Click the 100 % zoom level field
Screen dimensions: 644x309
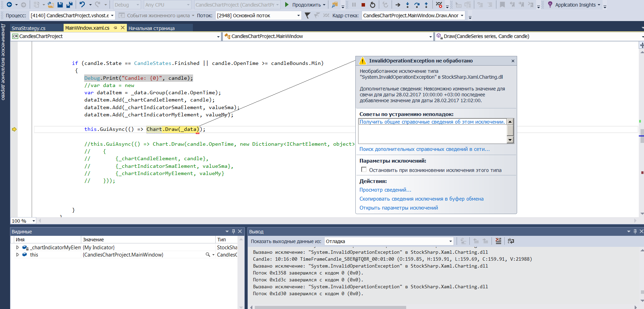(20, 221)
